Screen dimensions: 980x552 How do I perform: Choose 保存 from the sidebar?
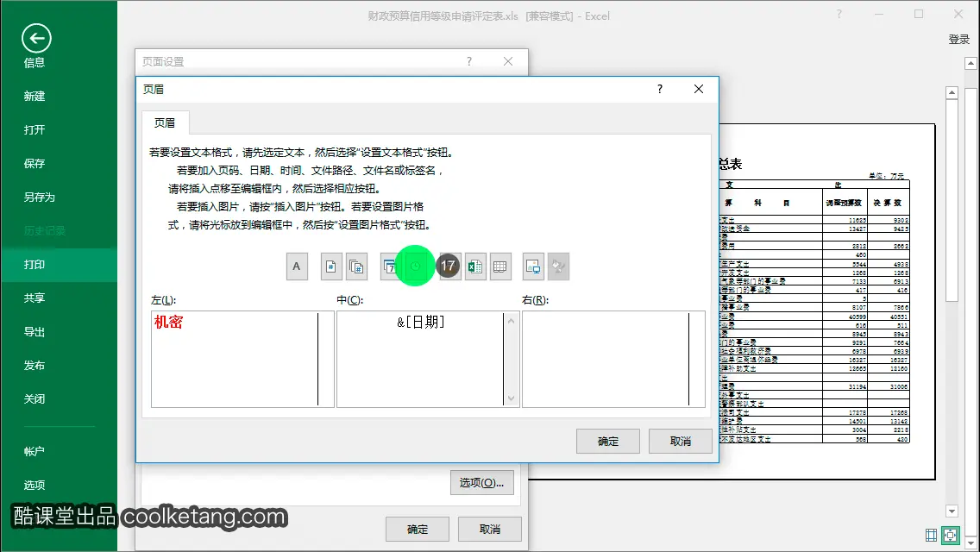35,164
